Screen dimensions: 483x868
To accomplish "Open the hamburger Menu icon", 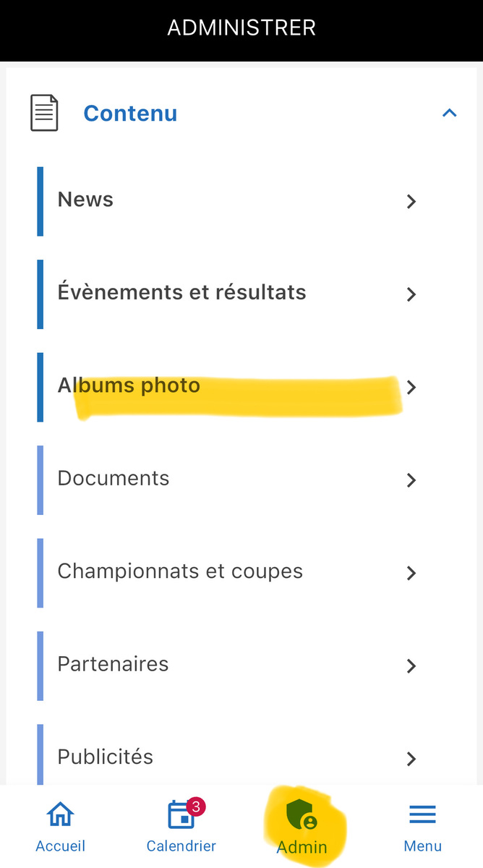I will pos(422,815).
